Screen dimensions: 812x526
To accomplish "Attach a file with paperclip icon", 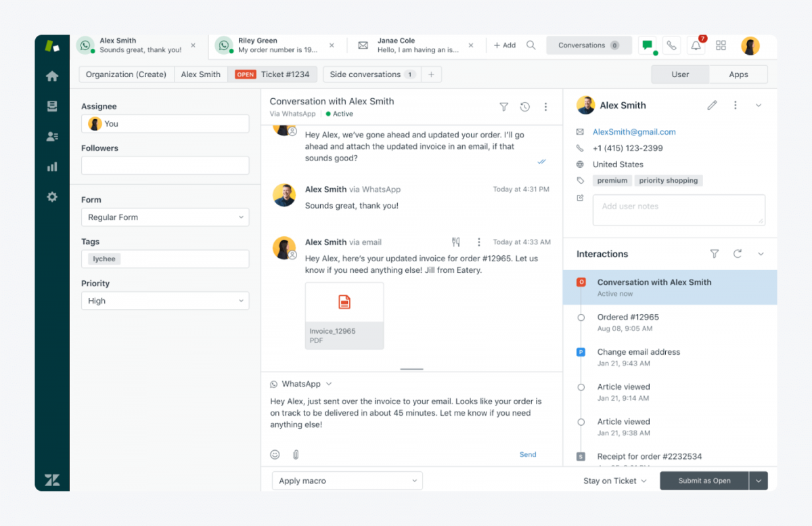I will (x=296, y=455).
